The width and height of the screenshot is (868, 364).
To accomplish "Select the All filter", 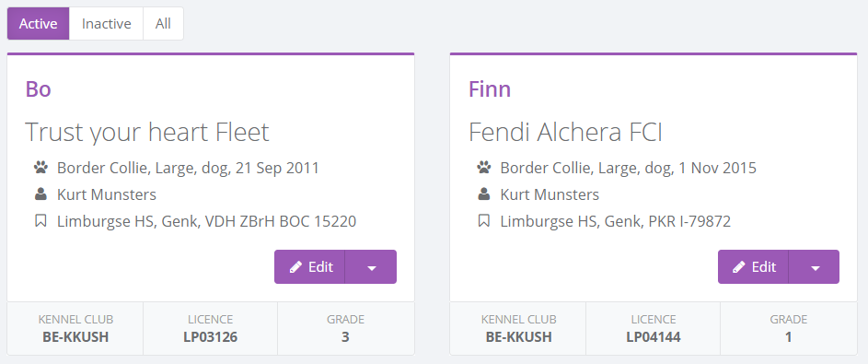I will pyautogui.click(x=163, y=24).
